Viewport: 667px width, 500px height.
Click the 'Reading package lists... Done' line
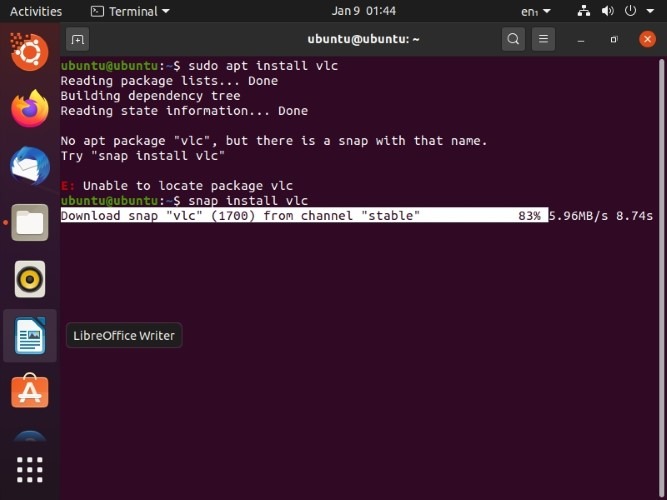click(169, 80)
